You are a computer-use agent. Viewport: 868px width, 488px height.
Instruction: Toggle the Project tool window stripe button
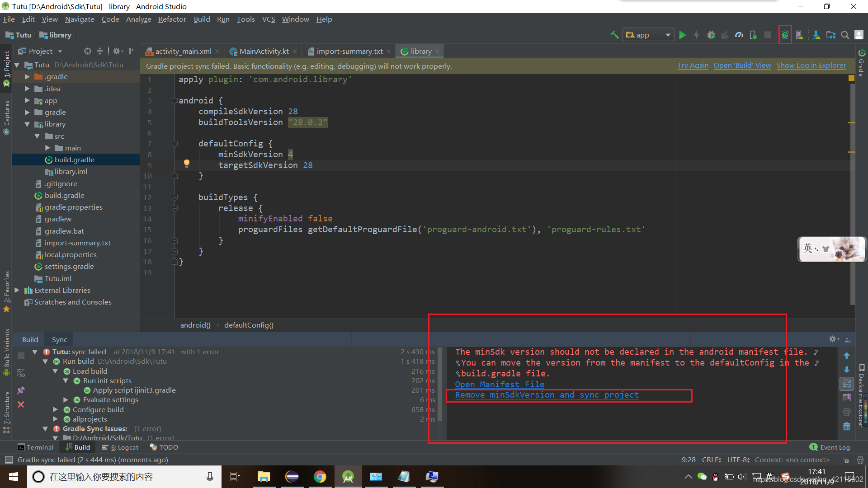pos(6,68)
